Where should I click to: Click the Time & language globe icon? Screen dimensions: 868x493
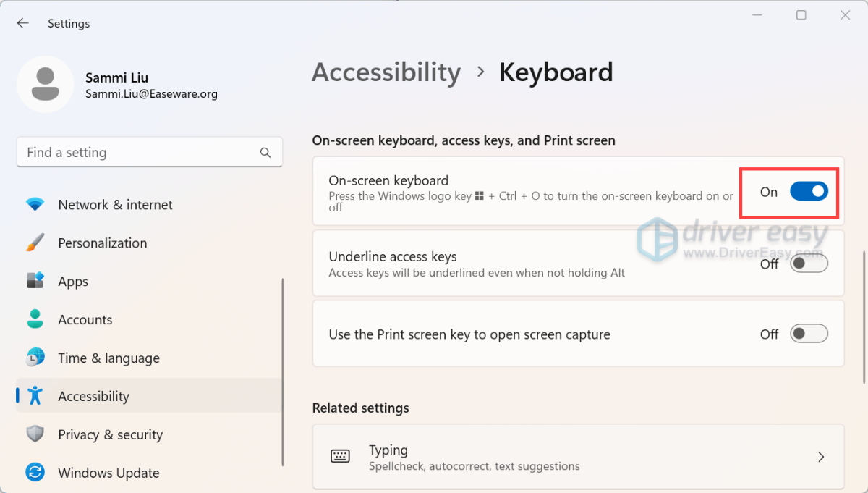[x=35, y=358]
